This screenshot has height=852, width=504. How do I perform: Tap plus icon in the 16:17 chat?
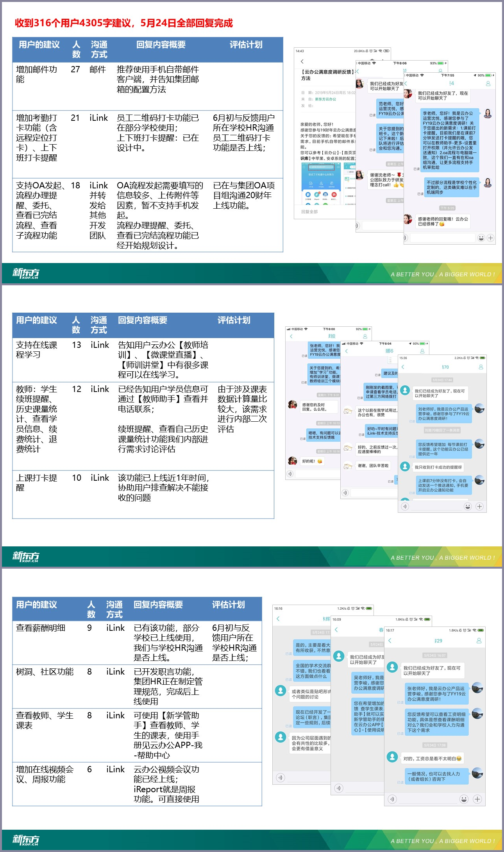[x=477, y=799]
